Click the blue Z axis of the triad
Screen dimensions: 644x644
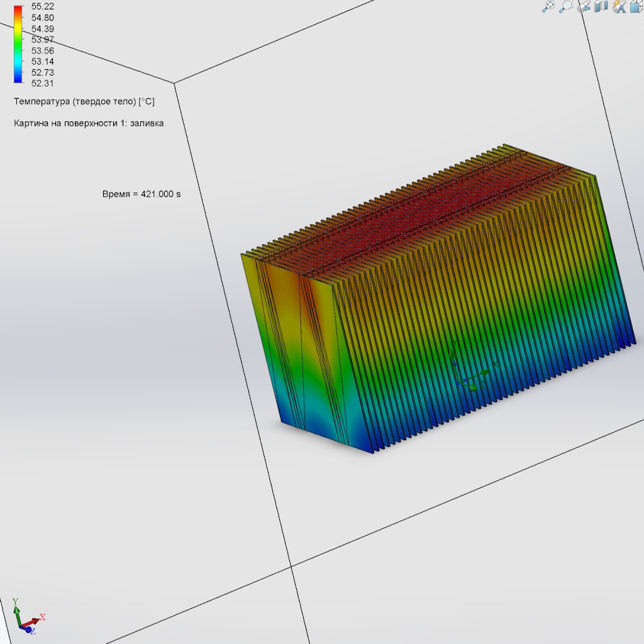click(x=30, y=630)
